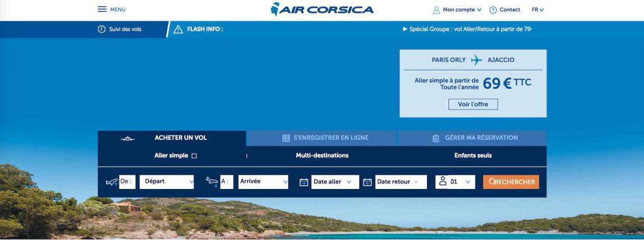The height and width of the screenshot is (240, 644).
Task: Toggle the Aller simple checkbox
Action: (x=194, y=156)
